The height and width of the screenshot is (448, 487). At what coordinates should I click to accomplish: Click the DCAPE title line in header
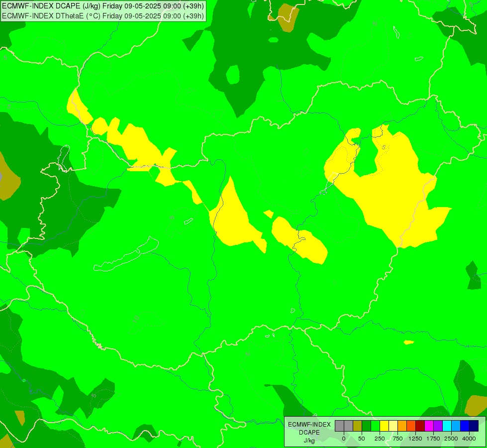point(103,6)
